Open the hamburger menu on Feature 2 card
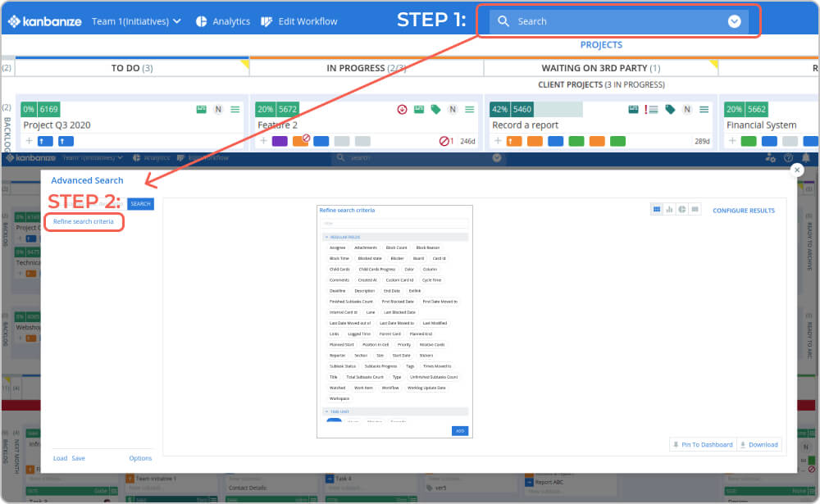 coord(470,109)
